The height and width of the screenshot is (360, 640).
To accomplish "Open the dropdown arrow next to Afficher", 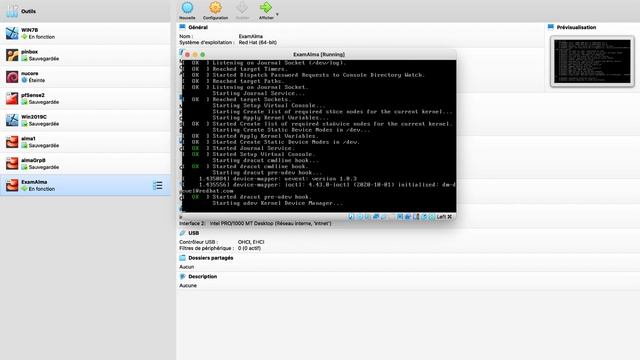I will point(277,14).
